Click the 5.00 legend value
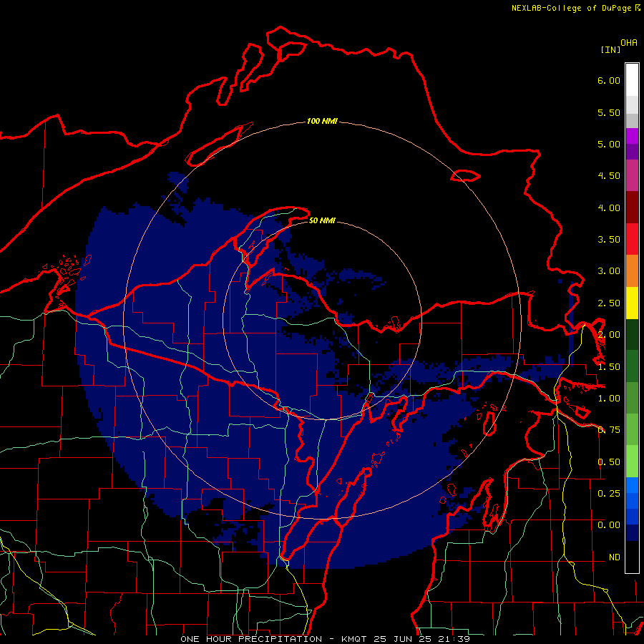 click(x=609, y=144)
